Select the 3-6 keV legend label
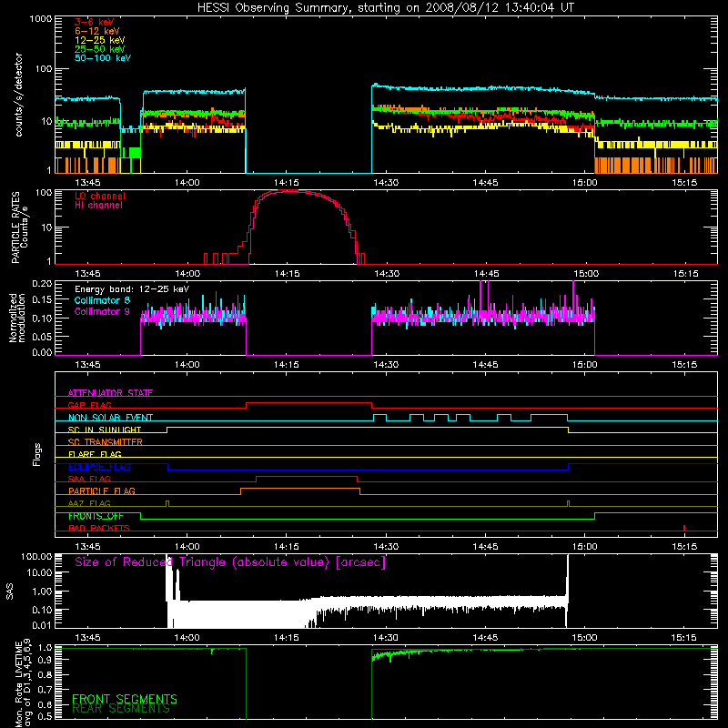The image size is (728, 728). pyautogui.click(x=95, y=22)
